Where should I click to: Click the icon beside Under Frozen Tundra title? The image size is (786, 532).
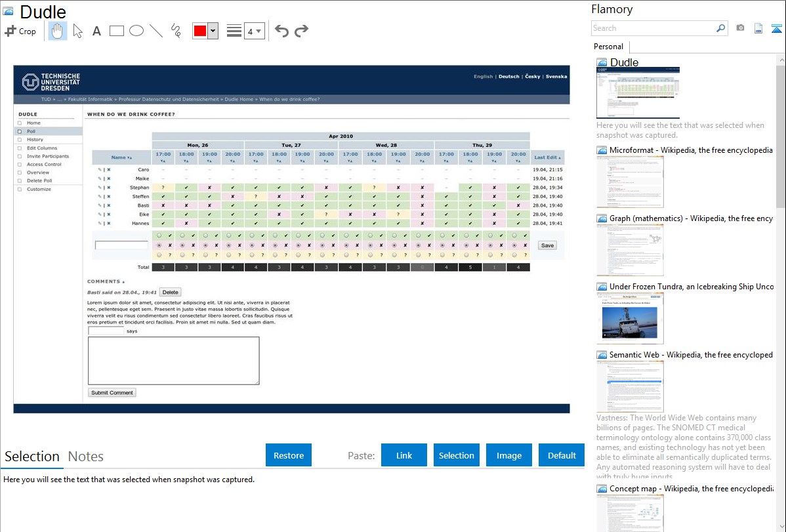click(602, 286)
